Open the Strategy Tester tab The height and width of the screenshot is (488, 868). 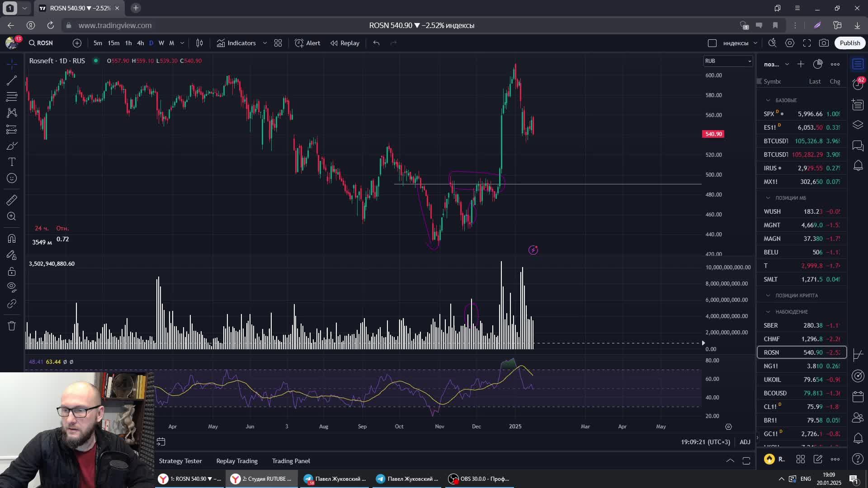(x=180, y=461)
